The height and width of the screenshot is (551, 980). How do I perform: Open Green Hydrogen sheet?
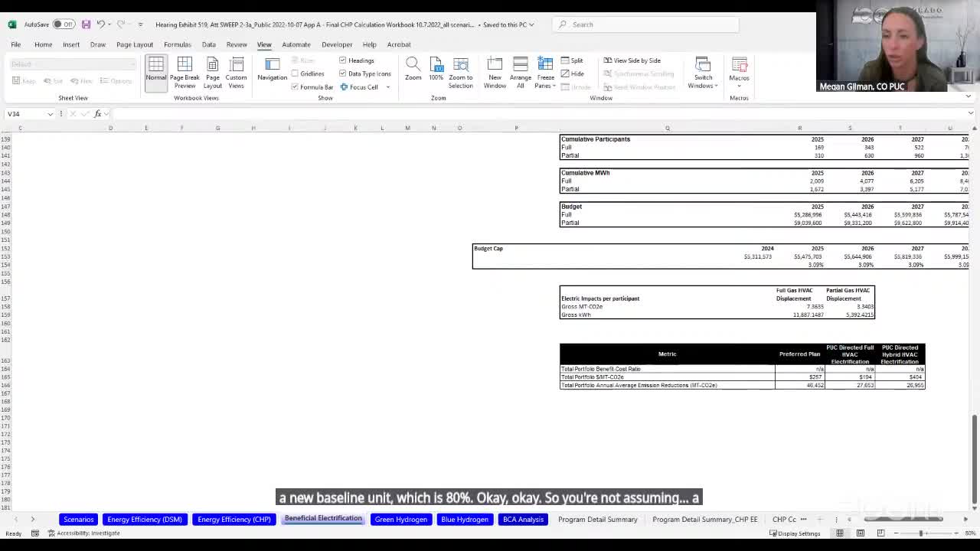(x=401, y=520)
